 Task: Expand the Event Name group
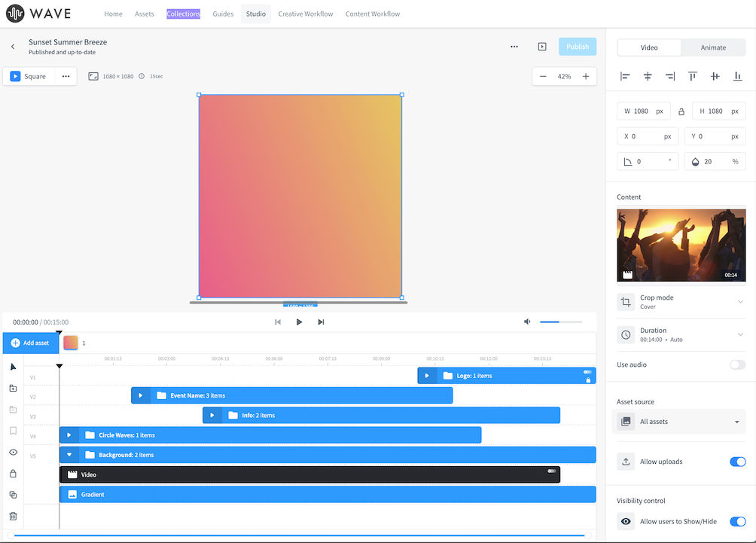click(x=140, y=395)
